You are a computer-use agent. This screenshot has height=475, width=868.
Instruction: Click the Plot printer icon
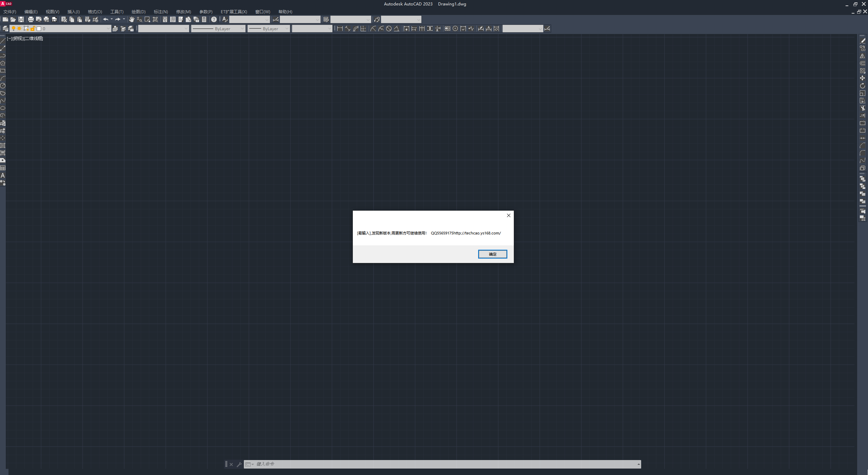[31, 19]
